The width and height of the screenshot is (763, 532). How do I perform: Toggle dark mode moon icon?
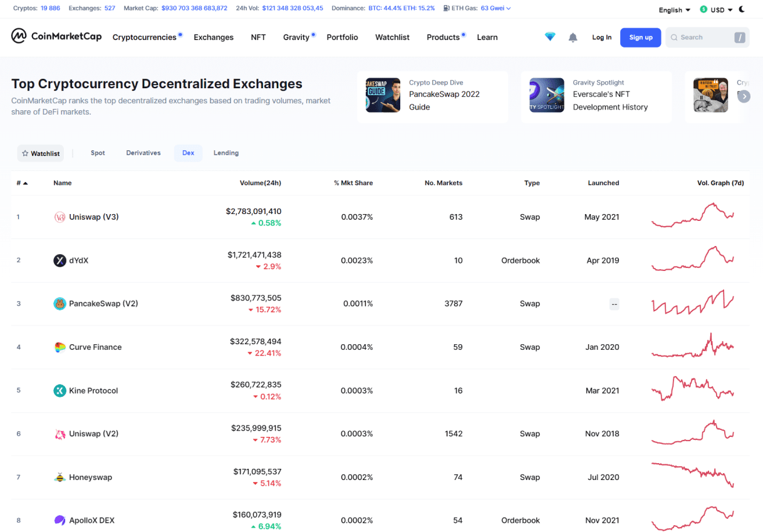click(742, 9)
